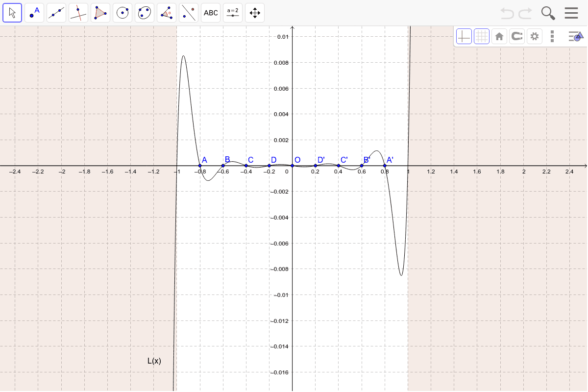Click the Redo arrow
The height and width of the screenshot is (392, 588).
coord(525,13)
